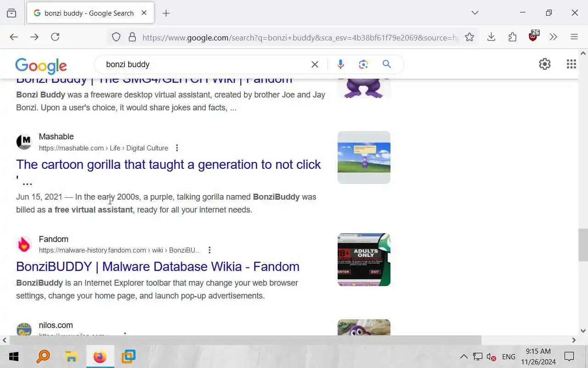Open the VirtualBox taskbar app
This screenshot has height=368, width=588.
129,356
